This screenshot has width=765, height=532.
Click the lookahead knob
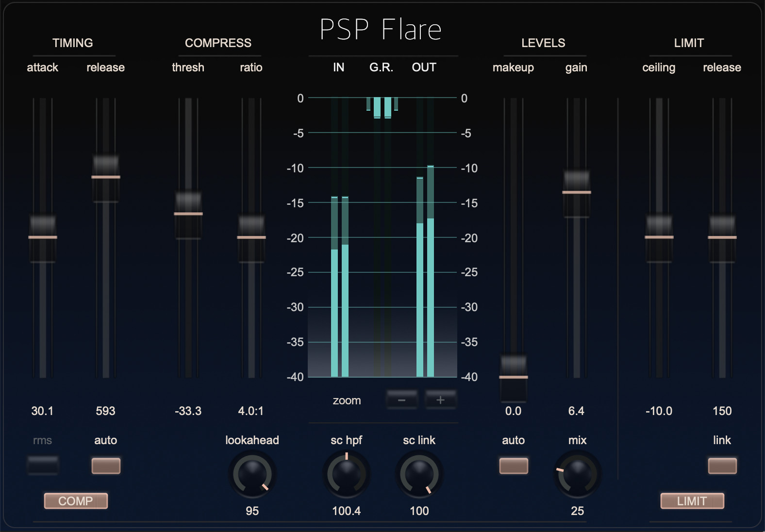point(252,474)
